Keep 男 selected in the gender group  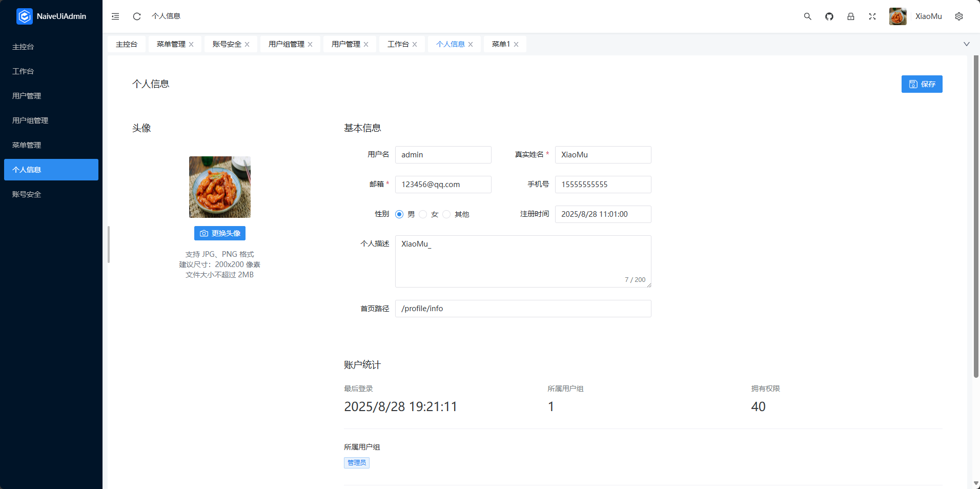click(x=399, y=214)
